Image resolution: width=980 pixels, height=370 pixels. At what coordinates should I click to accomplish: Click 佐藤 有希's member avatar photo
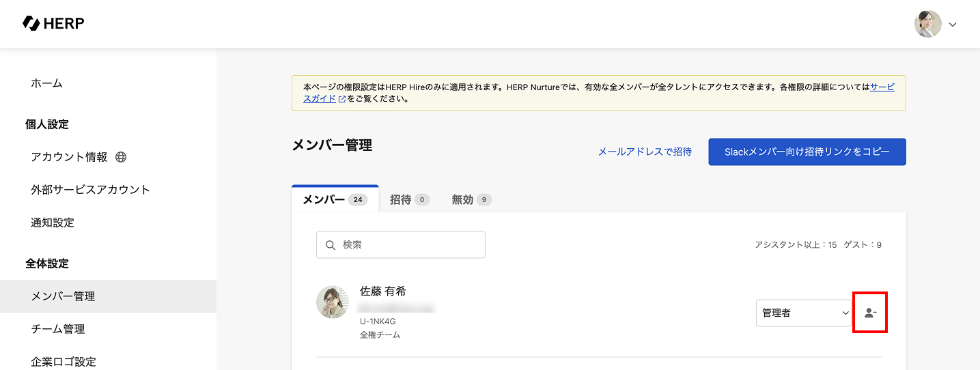pos(333,302)
